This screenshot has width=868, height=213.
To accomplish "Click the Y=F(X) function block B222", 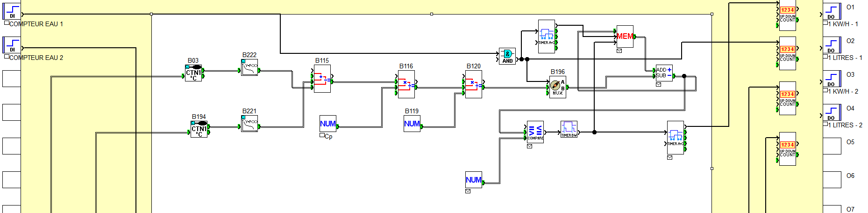I will point(249,67).
